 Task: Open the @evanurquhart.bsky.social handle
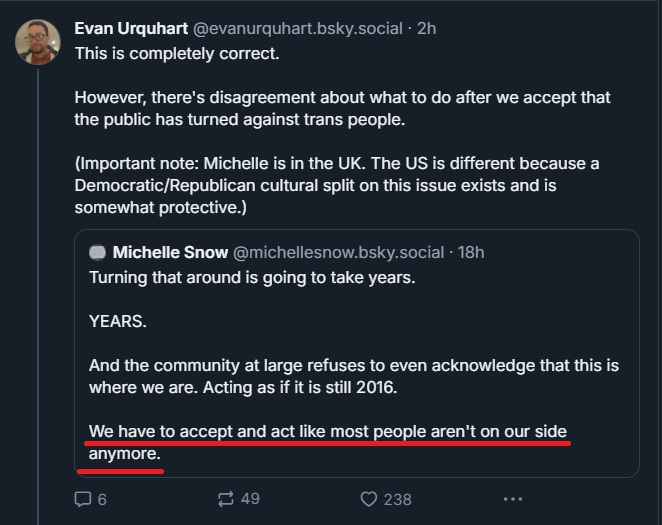(x=306, y=28)
